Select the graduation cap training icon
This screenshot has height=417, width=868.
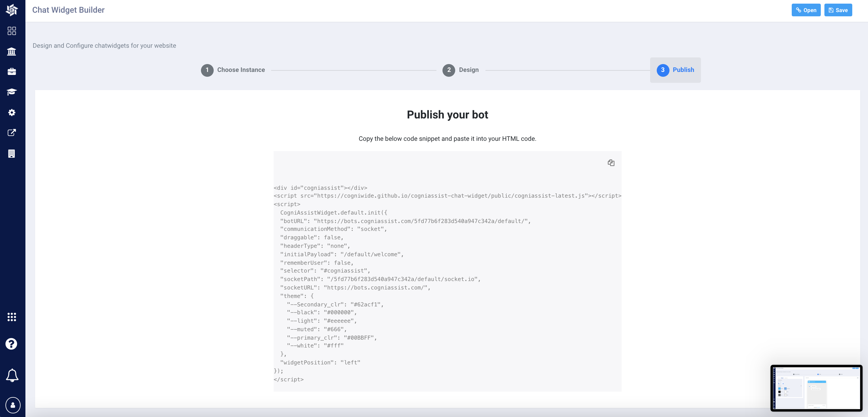12,92
